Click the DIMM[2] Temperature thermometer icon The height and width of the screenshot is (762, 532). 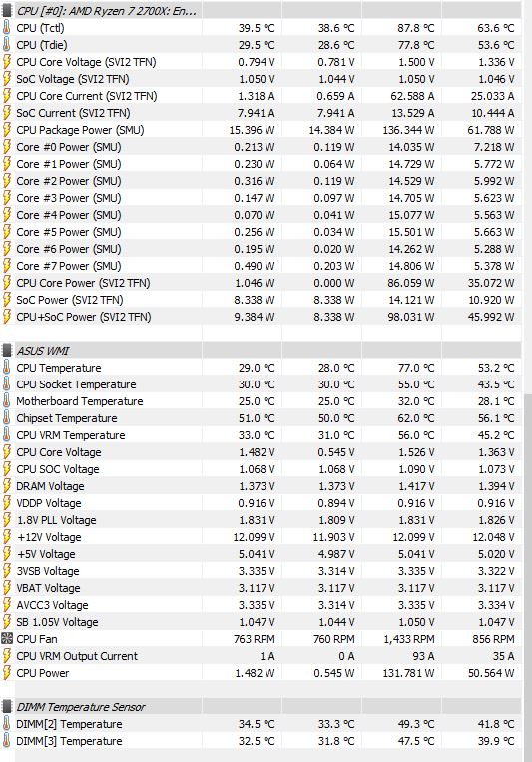click(x=6, y=724)
